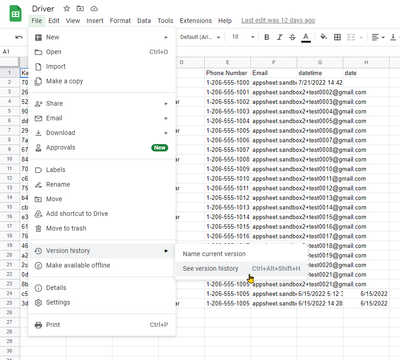Open the Google Sheets home icon
Screen dimensions: 400x360
(15, 14)
